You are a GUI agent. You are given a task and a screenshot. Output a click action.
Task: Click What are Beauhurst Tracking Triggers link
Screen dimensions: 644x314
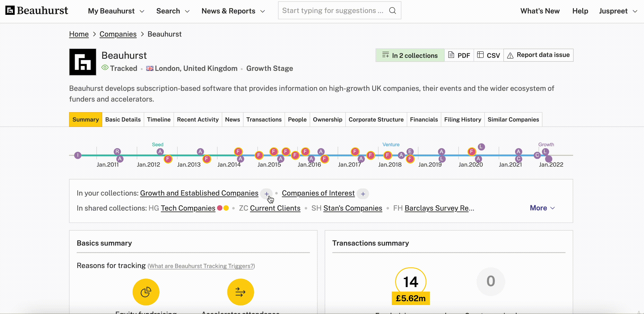(201, 266)
